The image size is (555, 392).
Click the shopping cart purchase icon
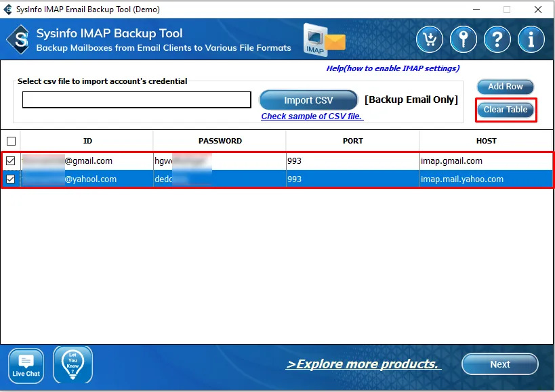(430, 39)
